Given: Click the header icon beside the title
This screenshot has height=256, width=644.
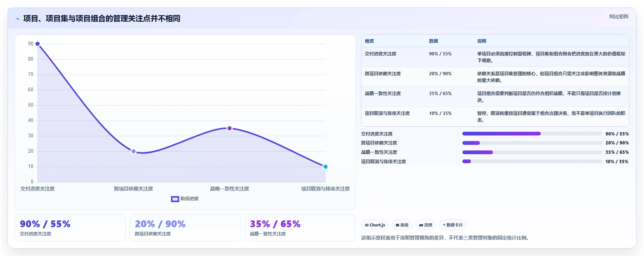Looking at the screenshot, I should [18, 19].
